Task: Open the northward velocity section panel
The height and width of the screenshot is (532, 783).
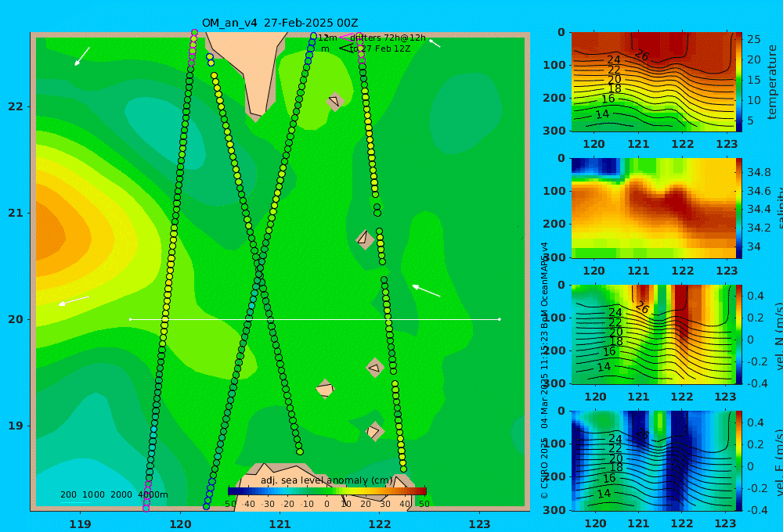Action: click(653, 334)
